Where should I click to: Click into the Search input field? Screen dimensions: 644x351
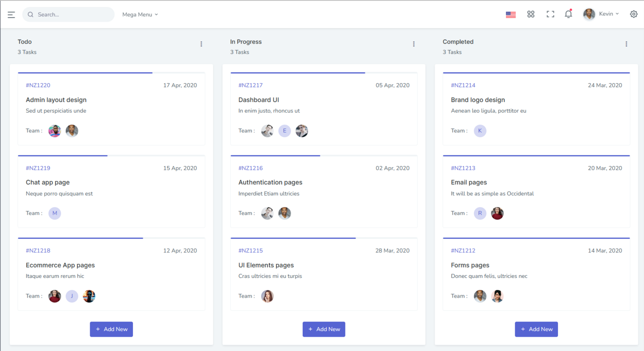[74, 15]
